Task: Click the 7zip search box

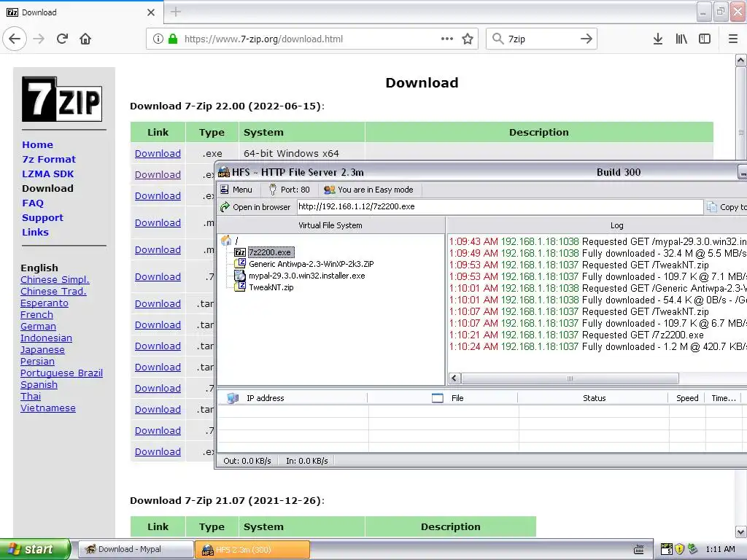Action: coord(541,39)
